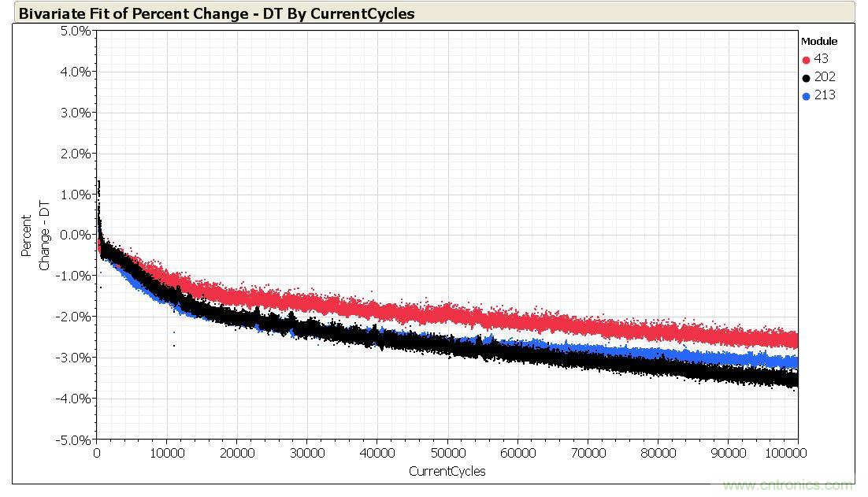This screenshot has width=868, height=497.
Task: Select the legend label 213
Action: pos(824,95)
